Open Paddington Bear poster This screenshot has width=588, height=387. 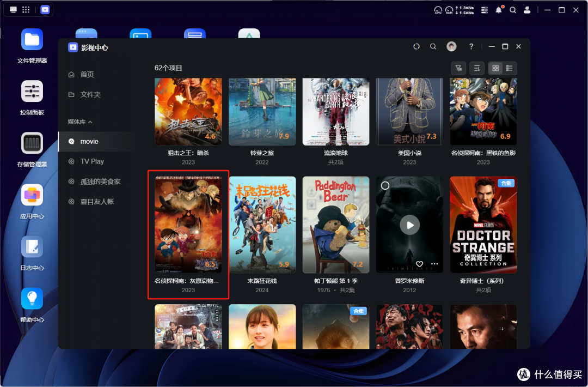[x=335, y=225]
